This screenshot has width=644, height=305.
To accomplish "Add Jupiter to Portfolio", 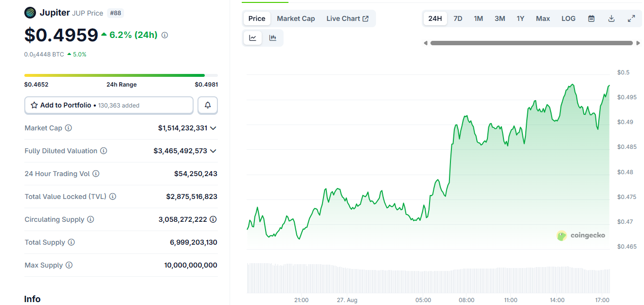I will coord(109,105).
